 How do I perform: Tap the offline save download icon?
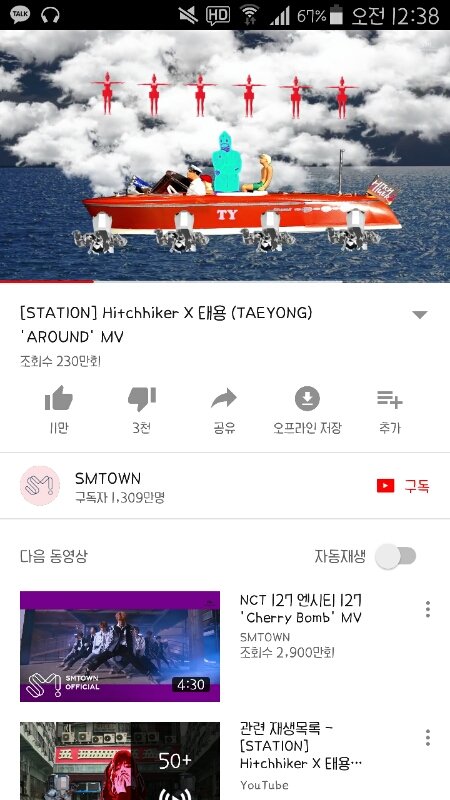pos(307,398)
